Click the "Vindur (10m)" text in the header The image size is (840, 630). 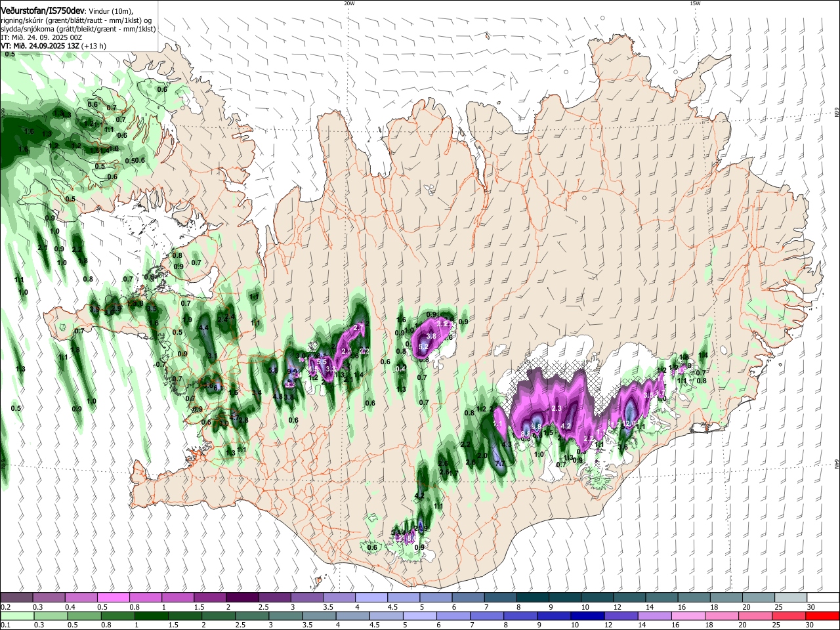point(110,10)
